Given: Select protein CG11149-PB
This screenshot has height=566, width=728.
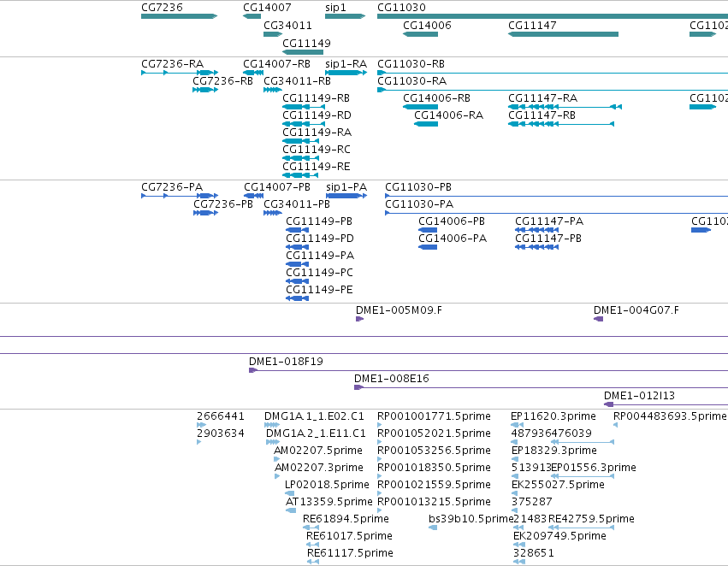Looking at the screenshot, I should coord(297,230).
